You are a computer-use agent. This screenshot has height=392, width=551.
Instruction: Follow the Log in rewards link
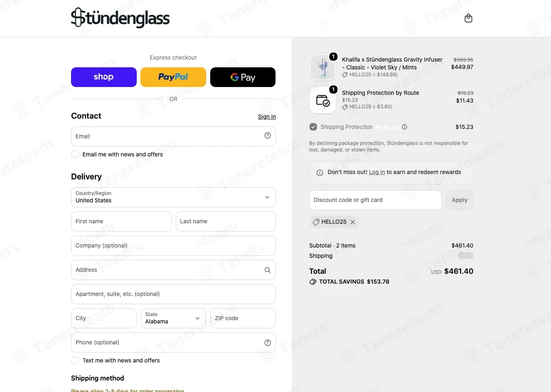click(377, 172)
